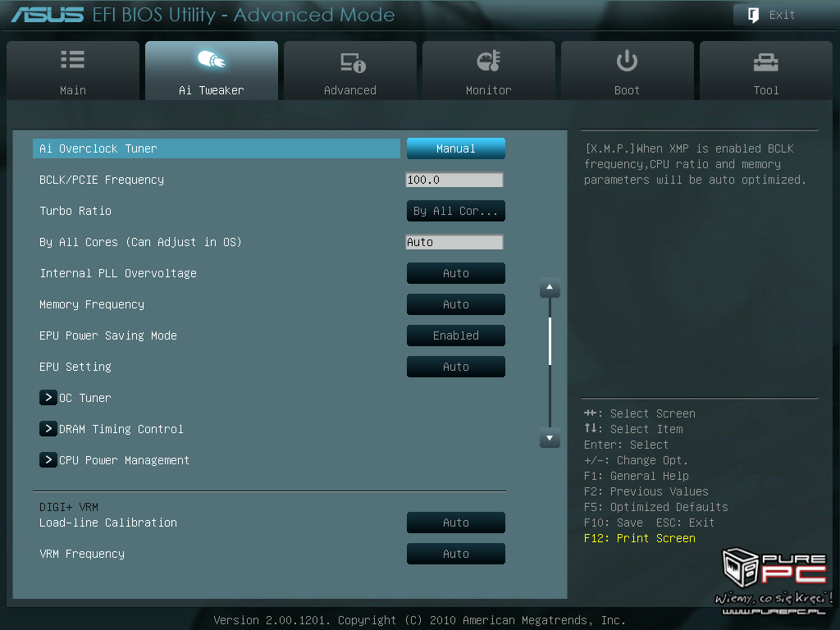The width and height of the screenshot is (840, 630).
Task: Click the scroll down arrow button
Action: point(550,438)
